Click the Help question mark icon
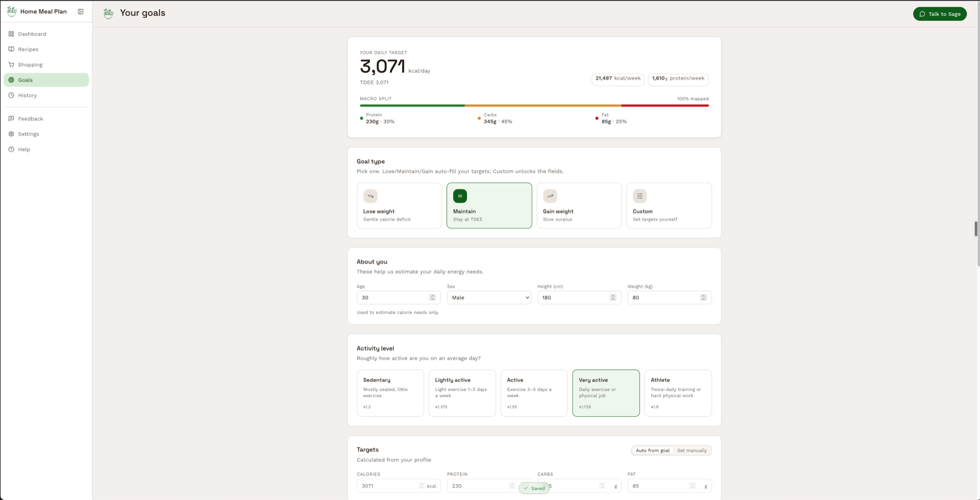 point(11,149)
